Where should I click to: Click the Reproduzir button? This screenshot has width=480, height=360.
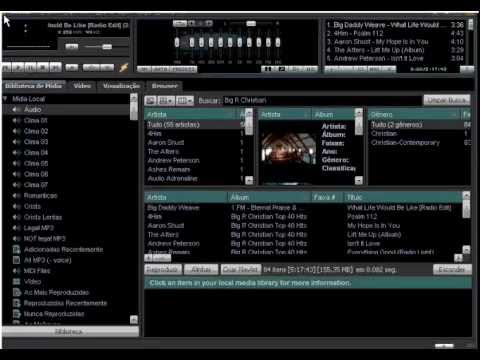163,269
